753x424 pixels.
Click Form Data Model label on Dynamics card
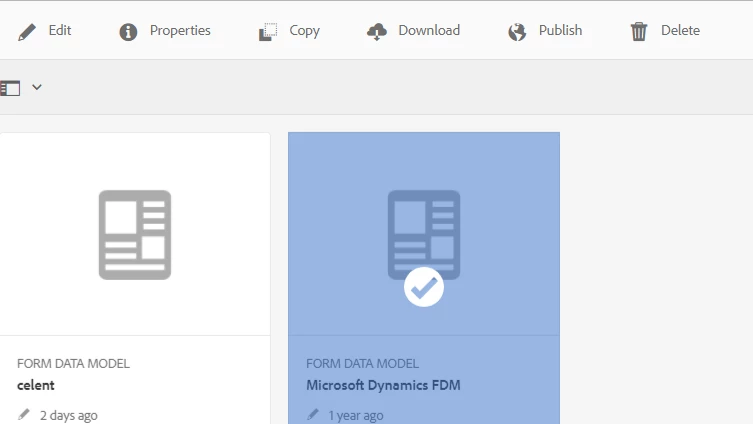[363, 363]
